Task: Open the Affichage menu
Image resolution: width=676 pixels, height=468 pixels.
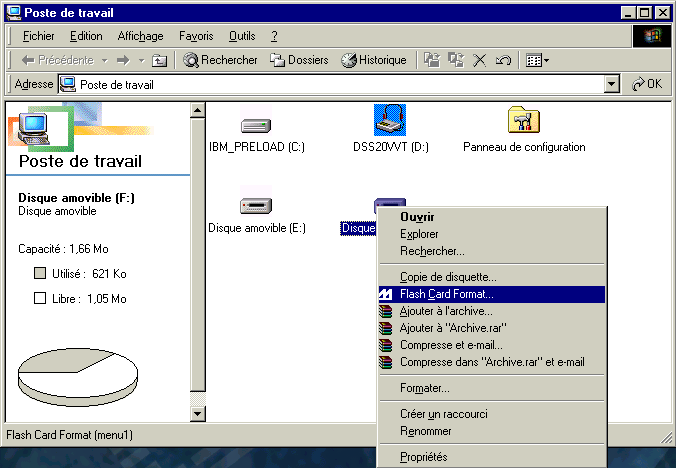Action: click(x=141, y=36)
